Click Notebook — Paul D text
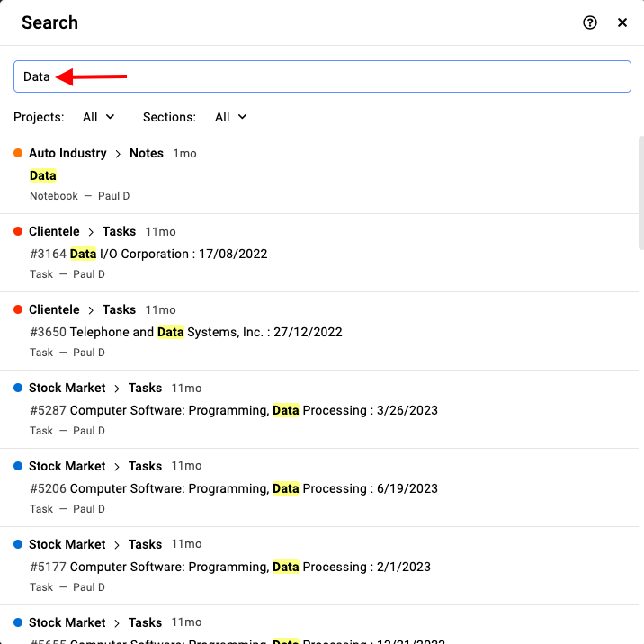This screenshot has height=644, width=644. coord(80,196)
